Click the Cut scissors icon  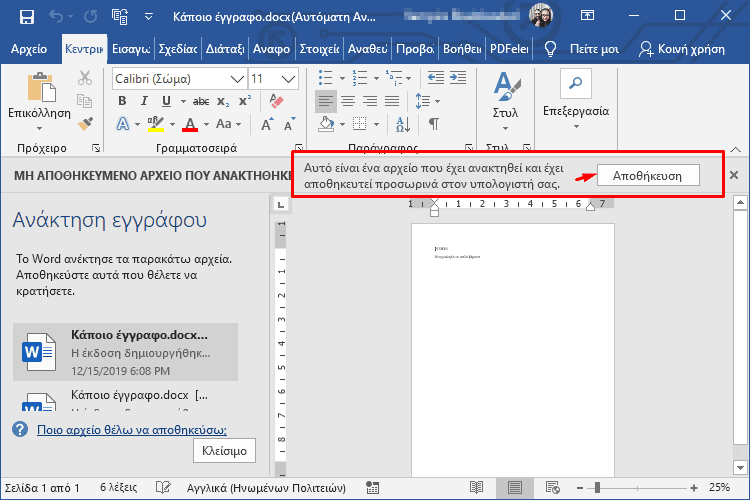click(x=85, y=78)
